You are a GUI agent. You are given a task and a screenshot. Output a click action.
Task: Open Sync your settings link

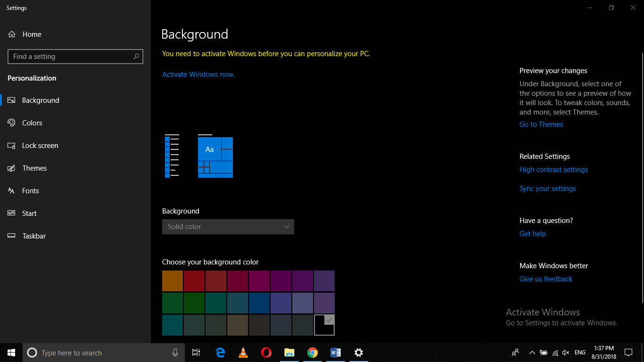(548, 189)
